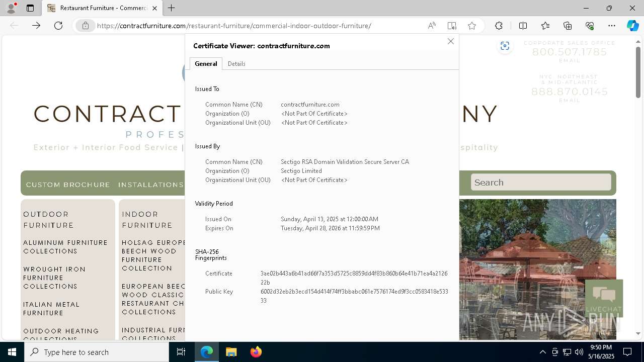644x362 pixels.
Task: Select the Public Key fingerprint
Action: [354, 296]
